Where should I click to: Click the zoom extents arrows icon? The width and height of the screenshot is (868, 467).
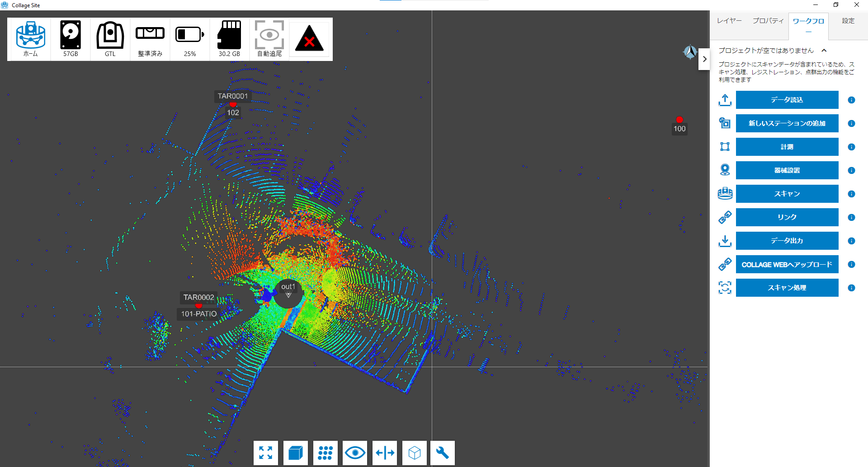point(266,453)
